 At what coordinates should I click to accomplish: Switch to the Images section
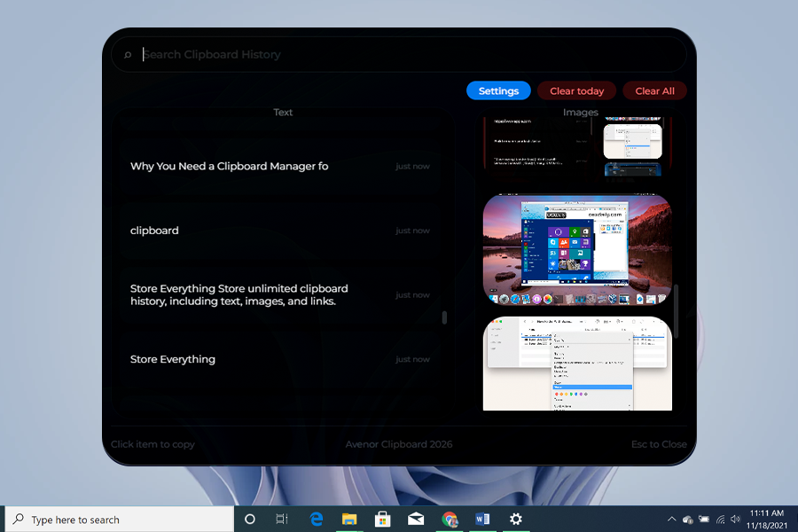(581, 112)
